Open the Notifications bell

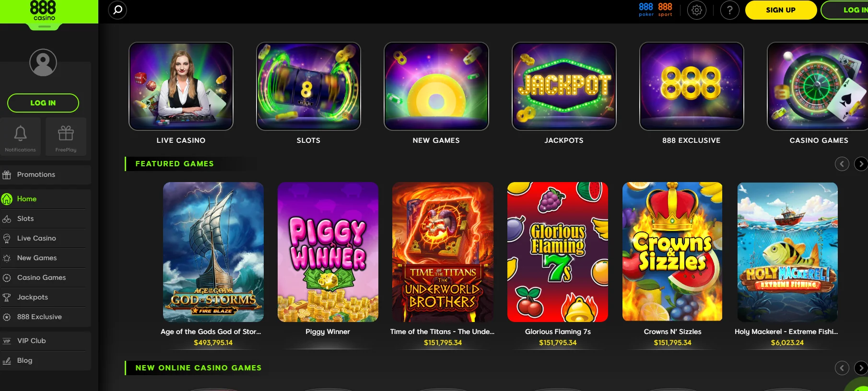(20, 137)
